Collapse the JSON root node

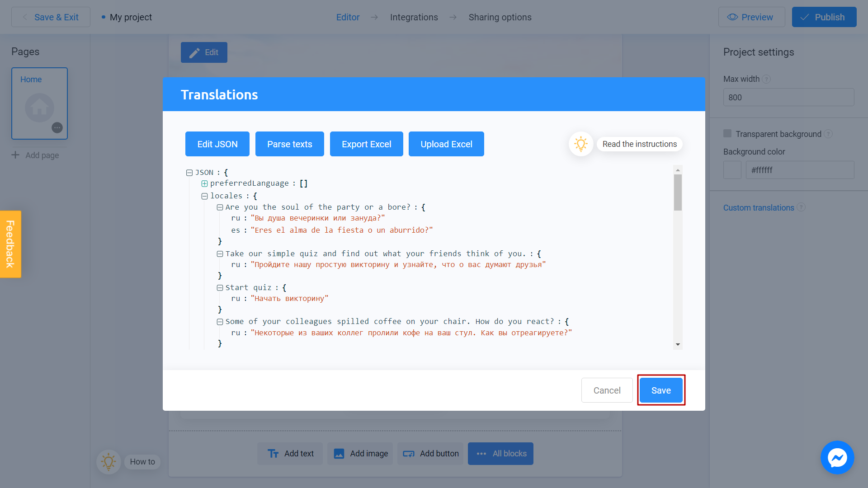point(189,172)
